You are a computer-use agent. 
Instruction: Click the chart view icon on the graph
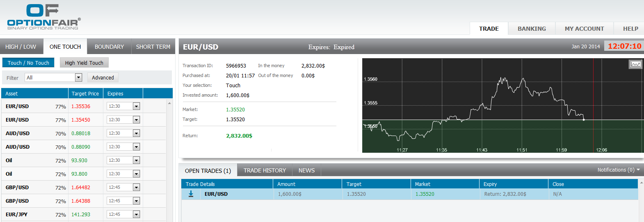click(x=635, y=64)
